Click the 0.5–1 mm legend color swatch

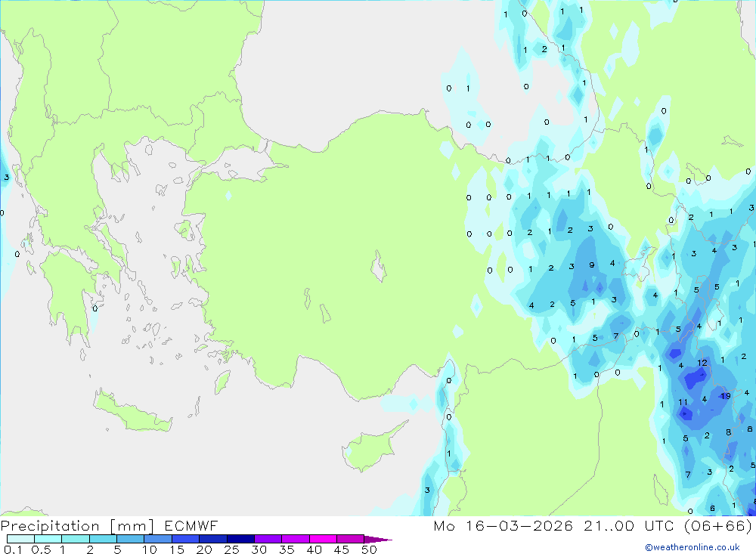coord(48,539)
